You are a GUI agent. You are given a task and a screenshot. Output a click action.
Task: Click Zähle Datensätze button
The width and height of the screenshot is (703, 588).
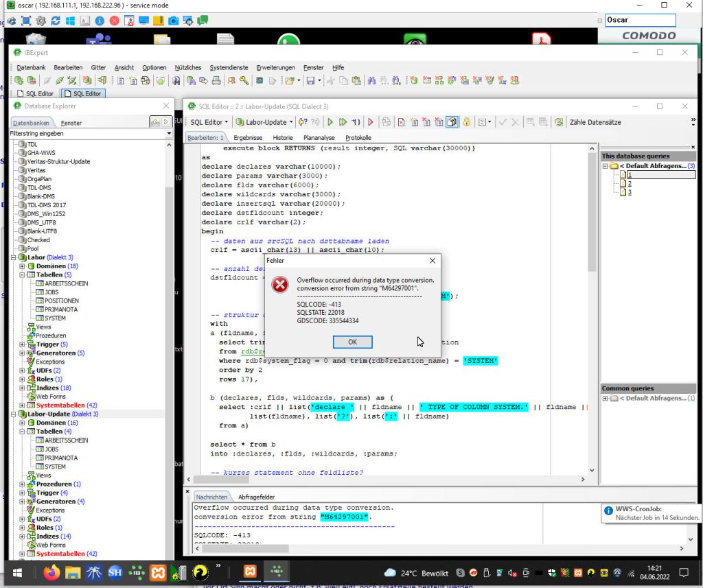point(595,122)
